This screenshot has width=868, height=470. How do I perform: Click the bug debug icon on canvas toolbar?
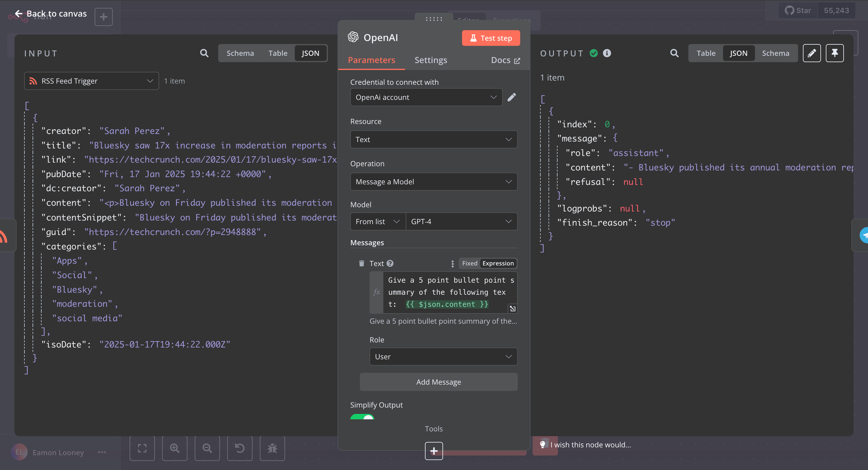coord(273,448)
